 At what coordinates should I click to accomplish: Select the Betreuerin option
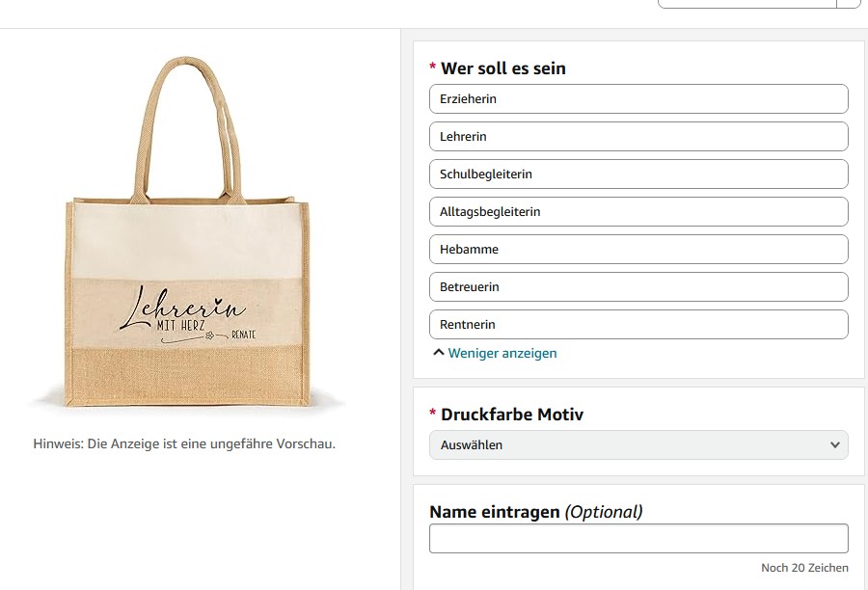(x=638, y=287)
